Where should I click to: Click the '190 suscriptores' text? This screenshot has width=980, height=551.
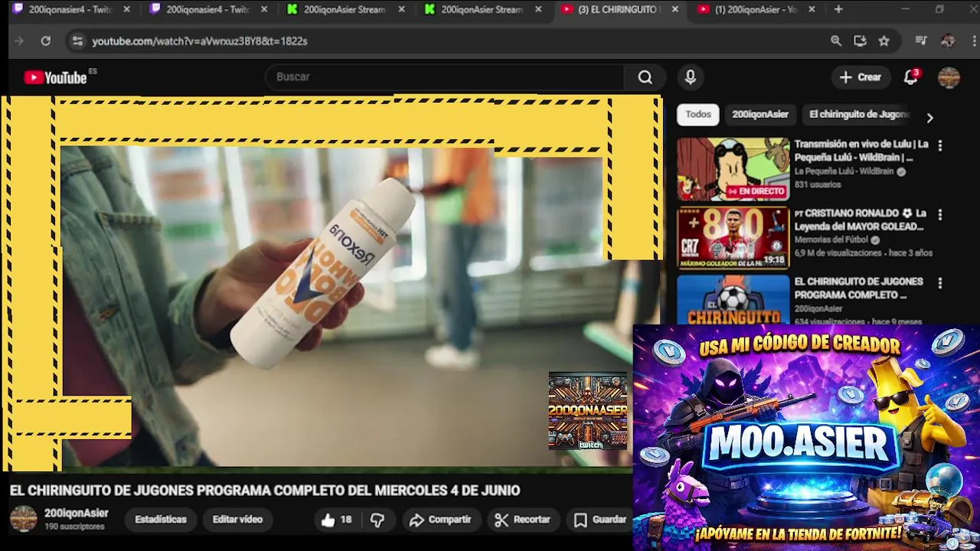click(74, 527)
